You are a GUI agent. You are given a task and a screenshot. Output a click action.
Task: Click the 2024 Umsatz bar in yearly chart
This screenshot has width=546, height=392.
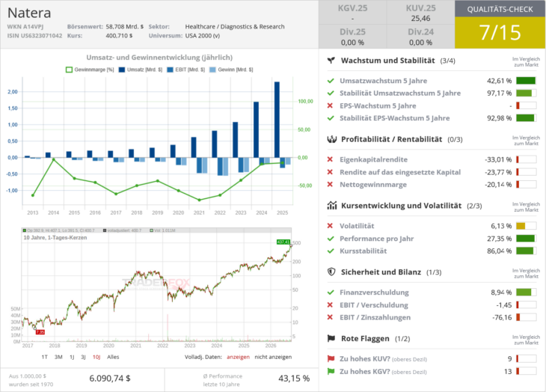(256, 130)
